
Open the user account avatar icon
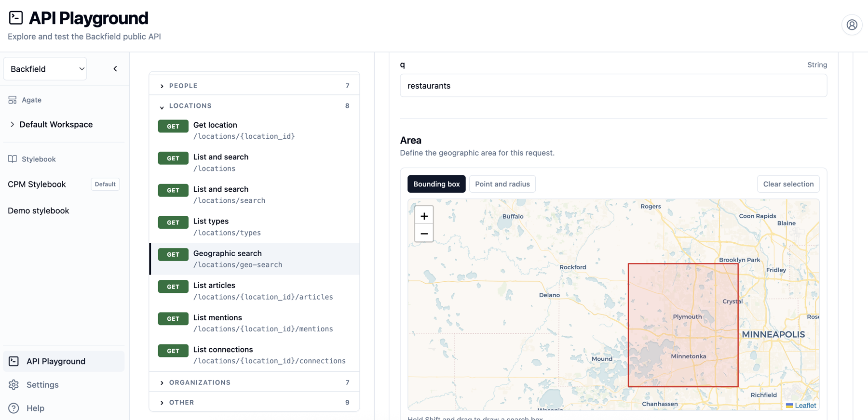coord(852,25)
